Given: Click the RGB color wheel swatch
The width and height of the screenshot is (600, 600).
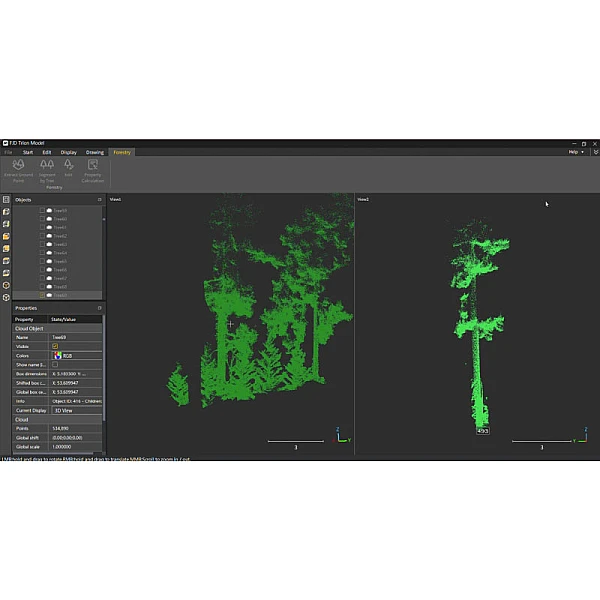Looking at the screenshot, I should click(56, 355).
